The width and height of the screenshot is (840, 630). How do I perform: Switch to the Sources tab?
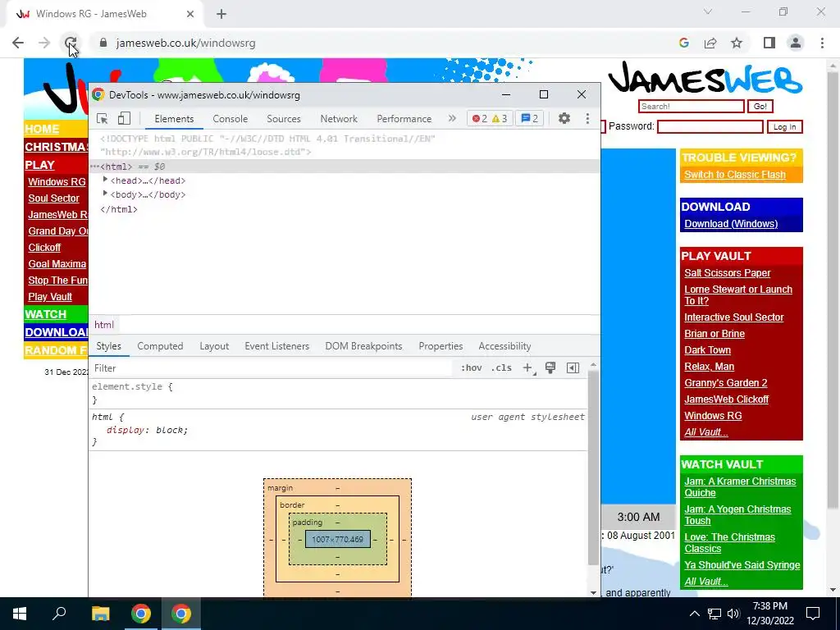tap(283, 119)
